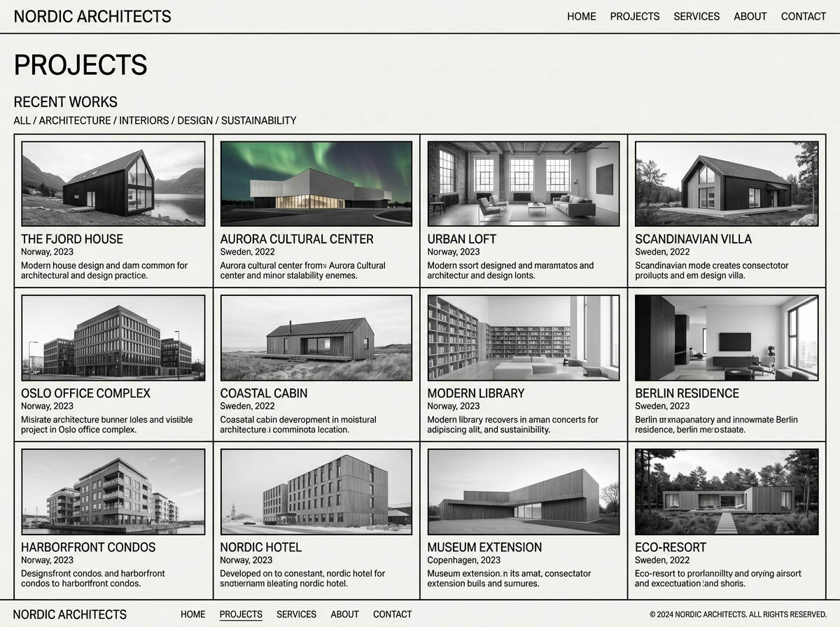
Task: Click the RECENT WORKS heading
Action: click(x=66, y=102)
